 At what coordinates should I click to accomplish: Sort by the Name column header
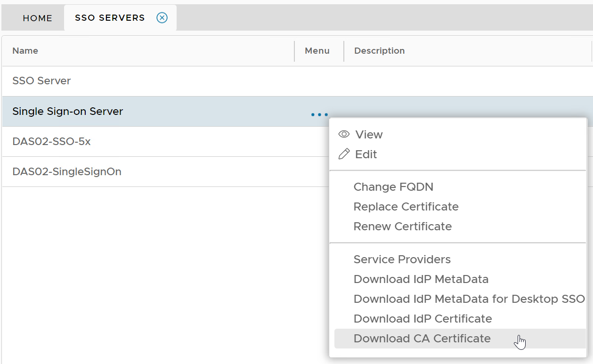25,51
